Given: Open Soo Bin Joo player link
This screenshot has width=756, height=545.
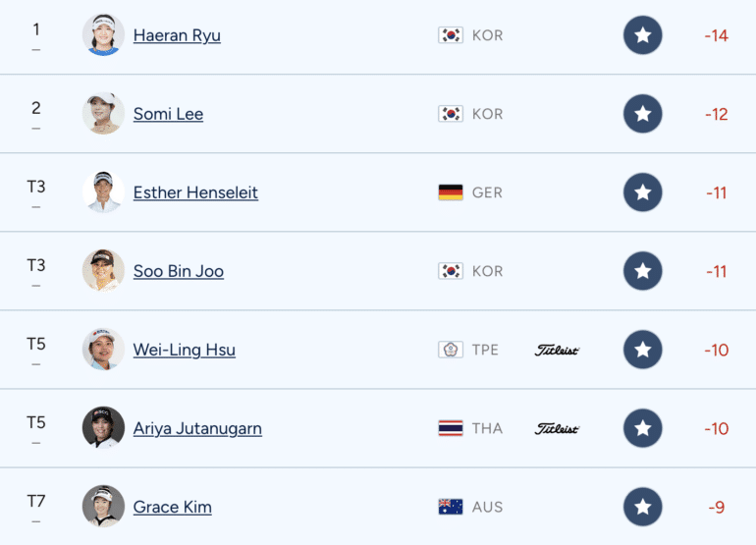Looking at the screenshot, I should (x=179, y=271).
